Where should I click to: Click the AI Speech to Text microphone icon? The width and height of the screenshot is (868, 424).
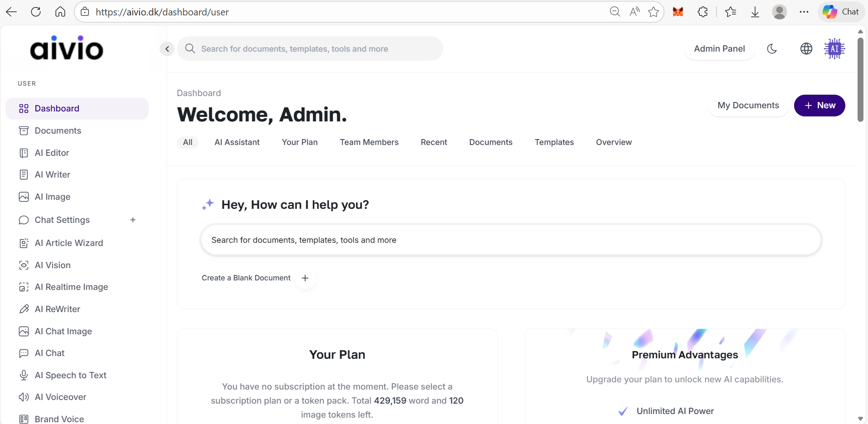click(24, 375)
